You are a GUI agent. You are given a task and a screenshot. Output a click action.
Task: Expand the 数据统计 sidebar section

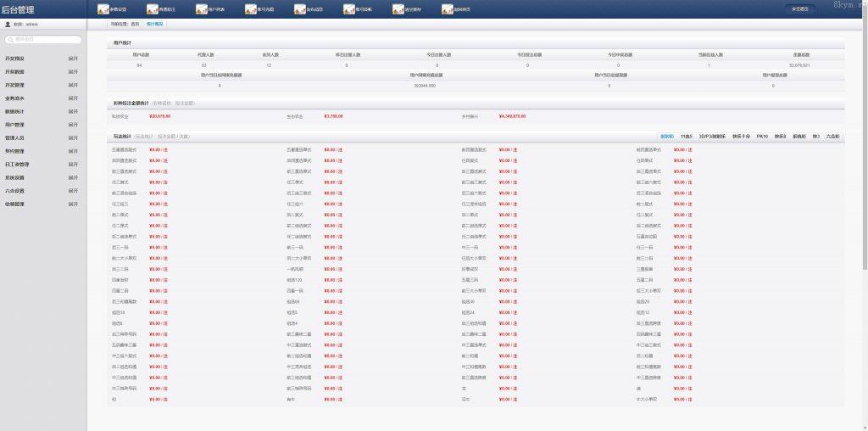[73, 111]
